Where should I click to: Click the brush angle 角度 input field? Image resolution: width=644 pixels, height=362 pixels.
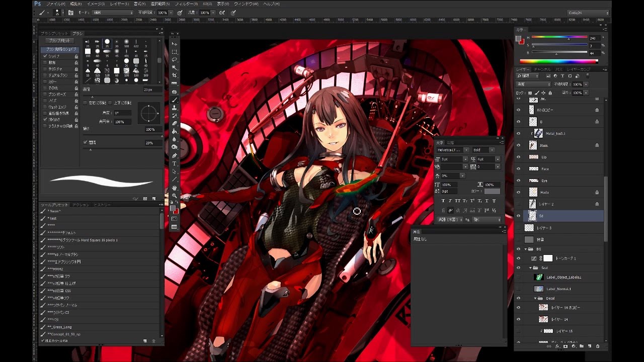pyautogui.click(x=123, y=113)
